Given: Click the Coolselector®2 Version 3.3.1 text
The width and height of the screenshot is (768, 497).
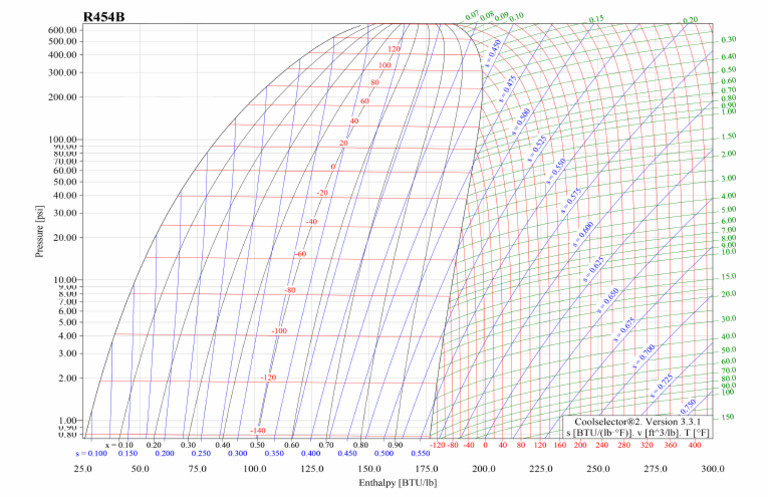Looking at the screenshot, I should pos(637,422).
